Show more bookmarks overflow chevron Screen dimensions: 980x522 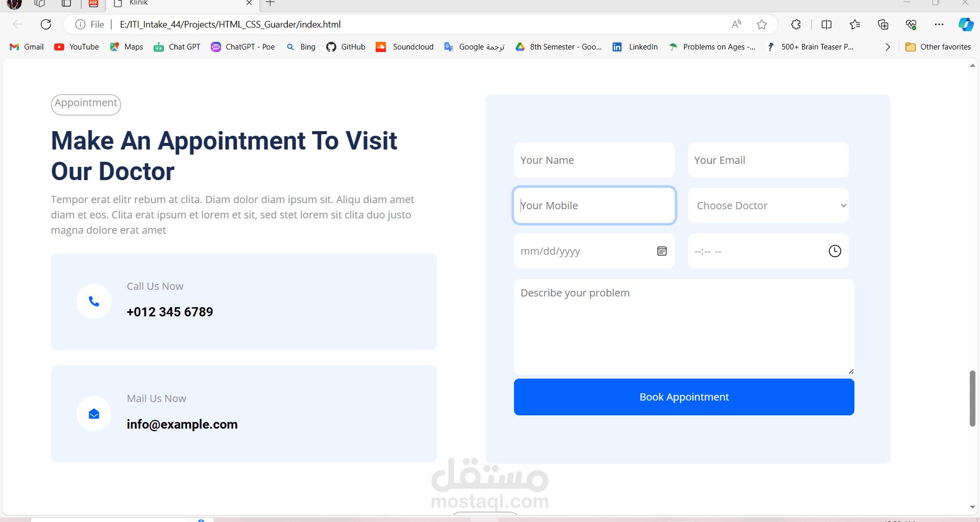888,47
